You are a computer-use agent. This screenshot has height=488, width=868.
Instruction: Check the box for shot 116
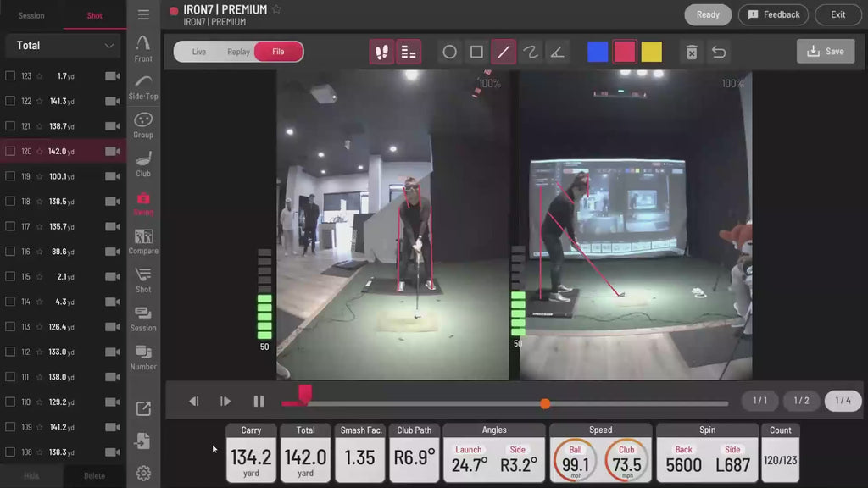[10, 251]
